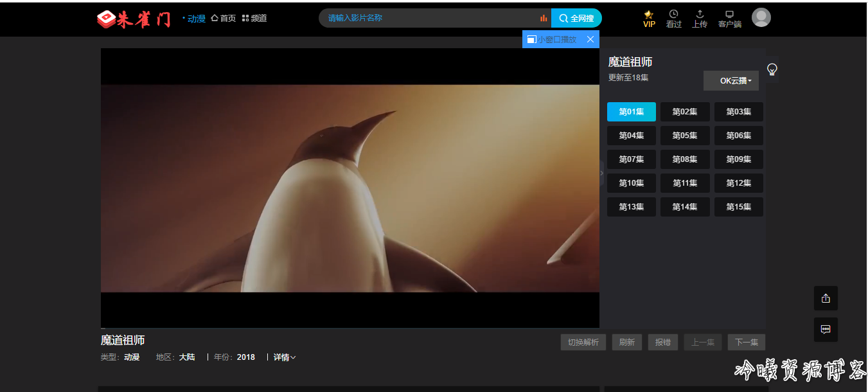Open the 客户端 client download
The width and height of the screenshot is (868, 392).
point(729,19)
